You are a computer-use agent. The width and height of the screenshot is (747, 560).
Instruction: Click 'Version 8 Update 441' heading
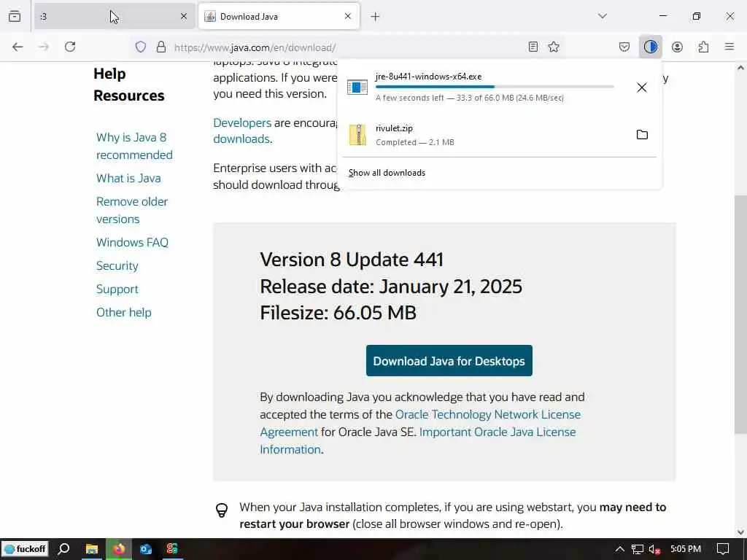point(352,260)
